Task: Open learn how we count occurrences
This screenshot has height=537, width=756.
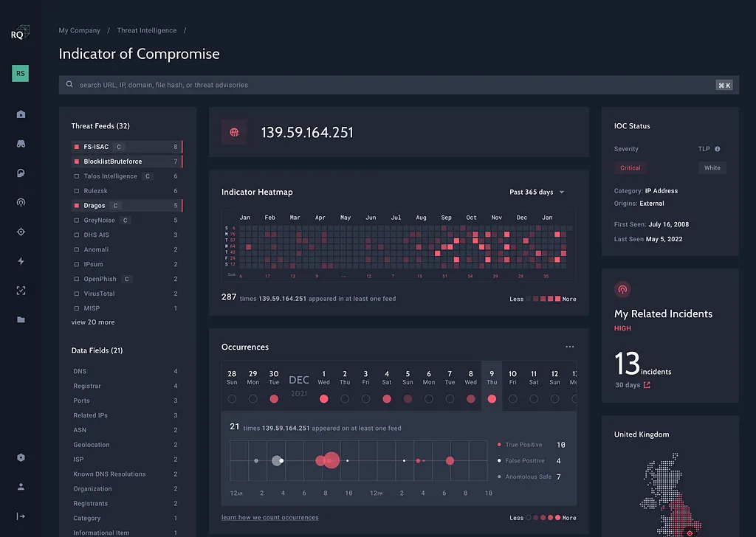Action: 270,517
